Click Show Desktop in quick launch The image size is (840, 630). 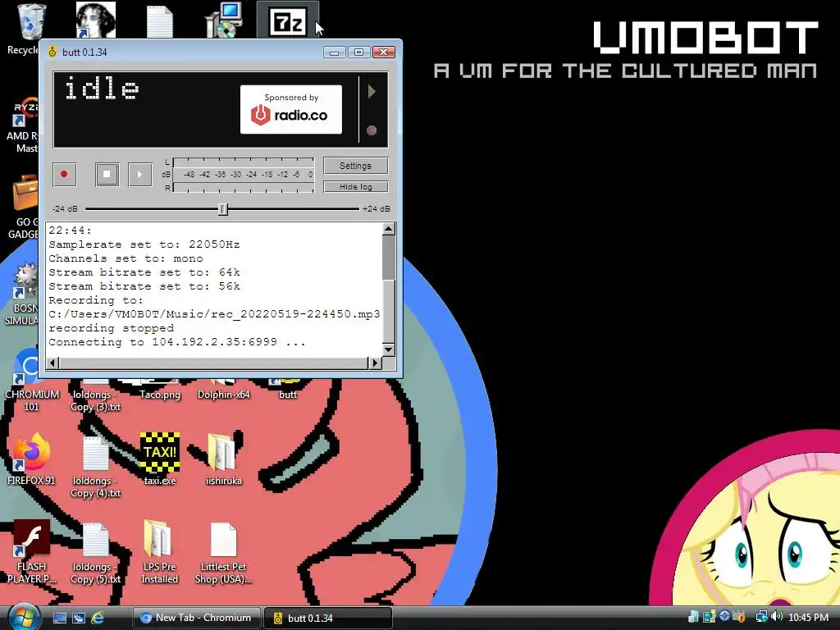tap(59, 619)
